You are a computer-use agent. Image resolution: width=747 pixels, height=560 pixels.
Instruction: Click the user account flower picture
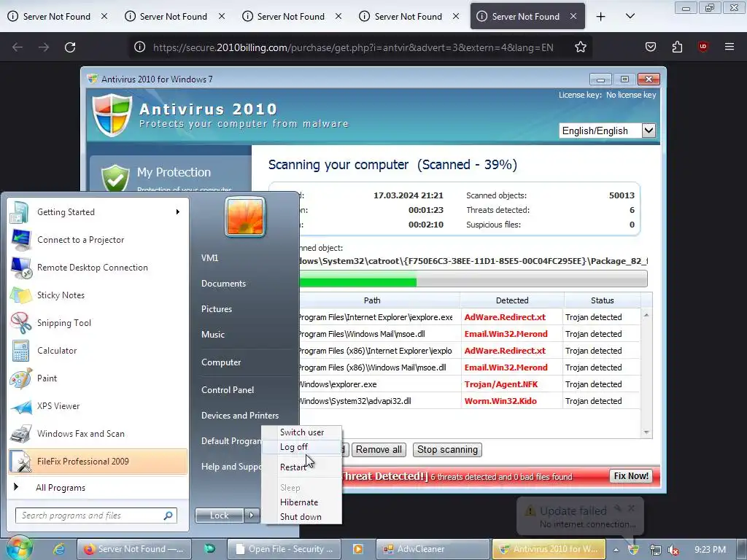(x=245, y=217)
